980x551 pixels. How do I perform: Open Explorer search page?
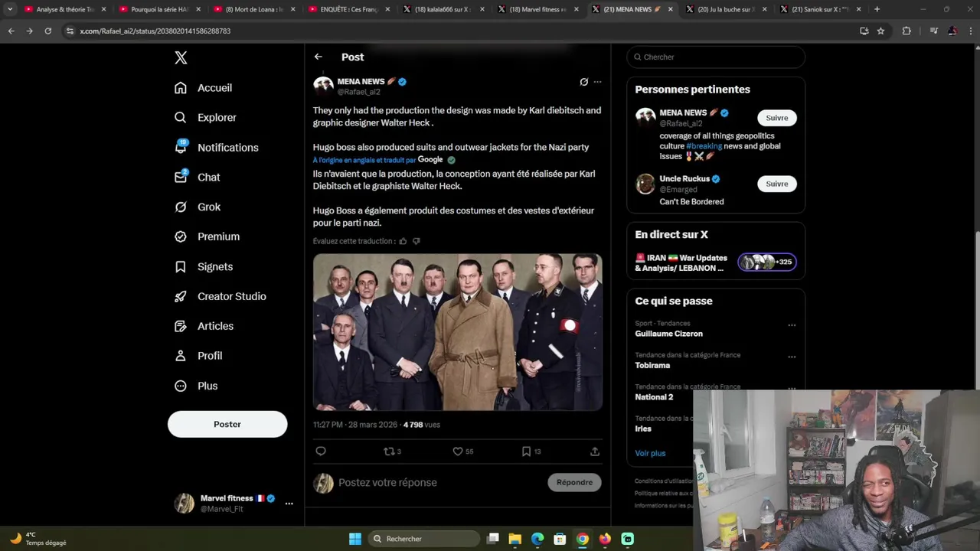(x=204, y=118)
